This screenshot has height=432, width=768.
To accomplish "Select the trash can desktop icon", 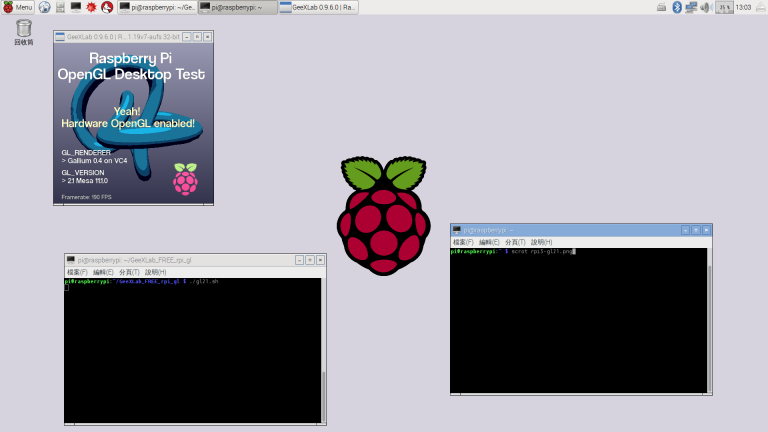I will click(24, 32).
